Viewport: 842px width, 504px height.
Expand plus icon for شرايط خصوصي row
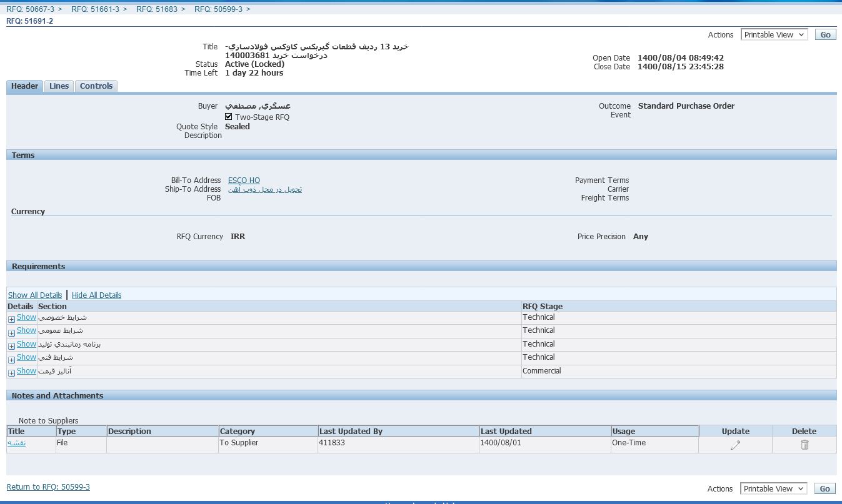click(x=11, y=319)
